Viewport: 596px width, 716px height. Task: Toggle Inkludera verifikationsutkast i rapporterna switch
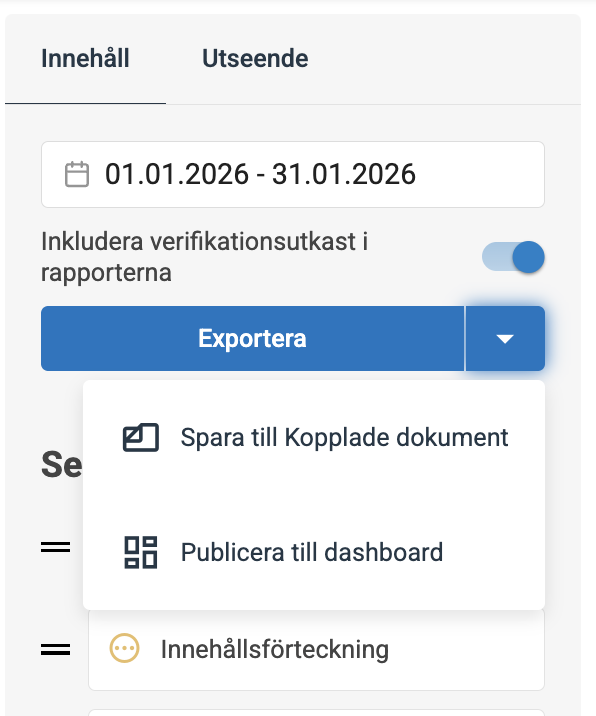coord(513,257)
